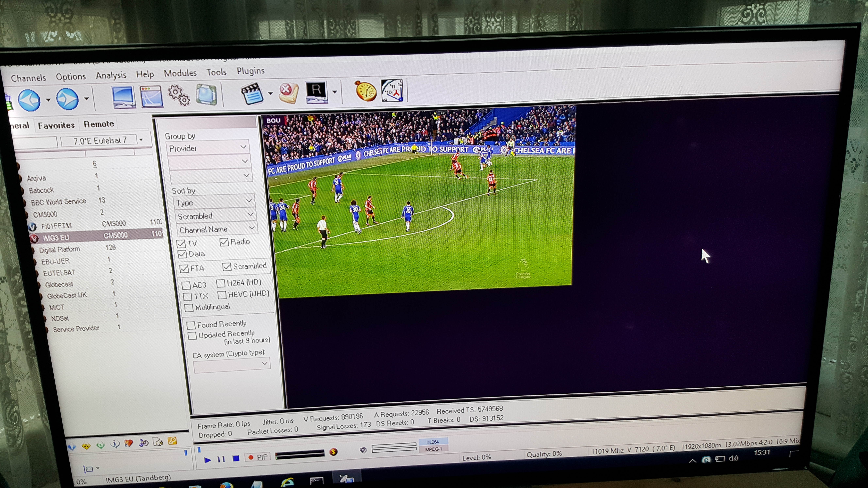Toggle the Radio checkbox

click(x=224, y=242)
